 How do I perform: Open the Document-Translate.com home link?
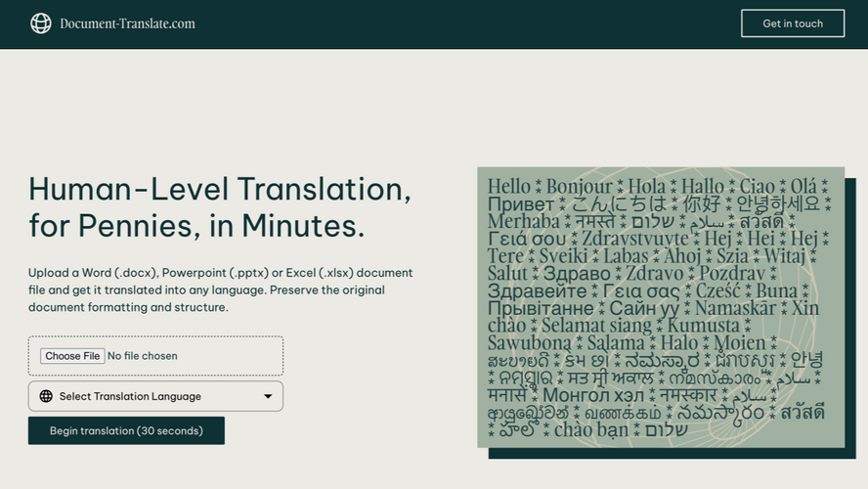pos(127,23)
